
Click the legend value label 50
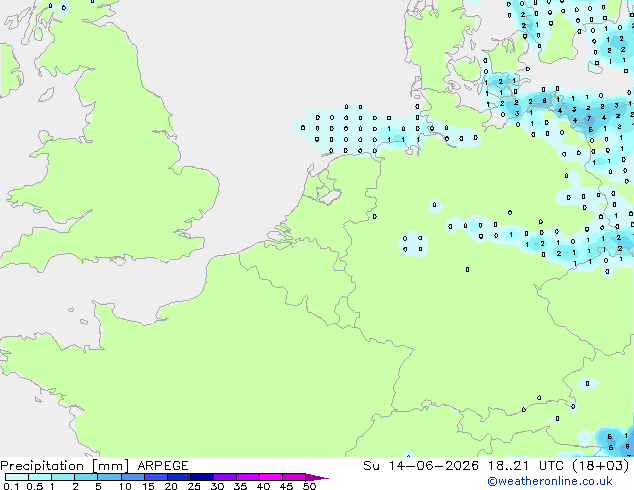point(309,486)
